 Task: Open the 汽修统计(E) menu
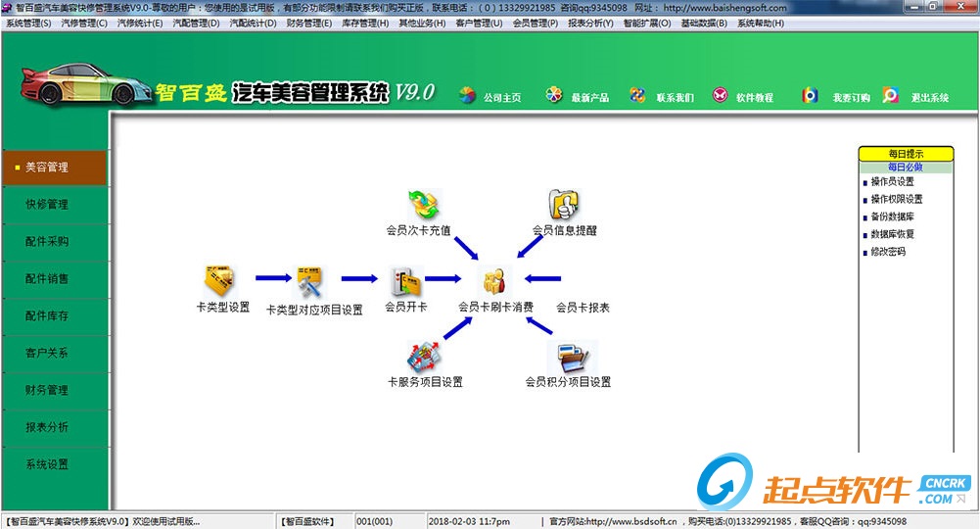pyautogui.click(x=140, y=24)
